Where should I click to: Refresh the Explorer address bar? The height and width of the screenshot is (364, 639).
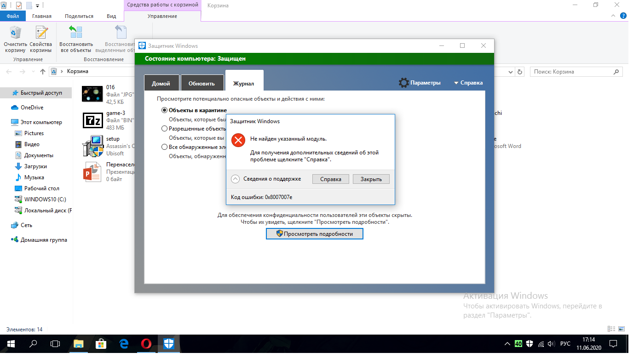coord(520,72)
